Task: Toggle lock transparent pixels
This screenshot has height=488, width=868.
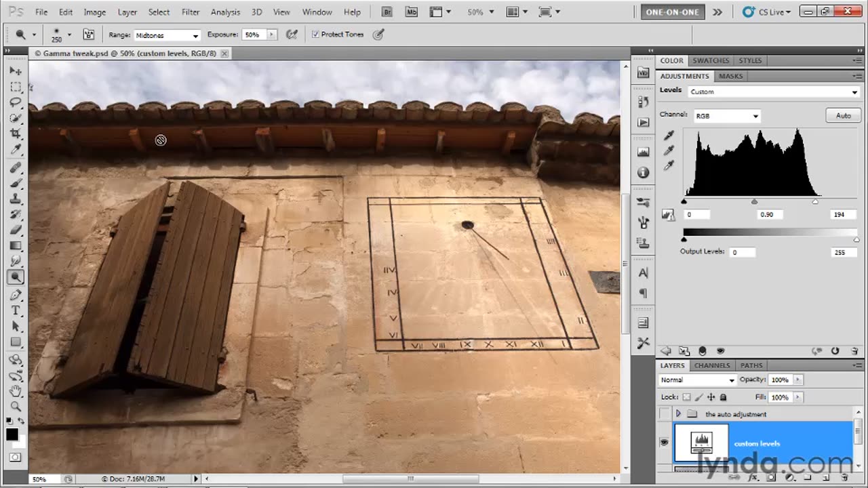Action: pyautogui.click(x=686, y=397)
